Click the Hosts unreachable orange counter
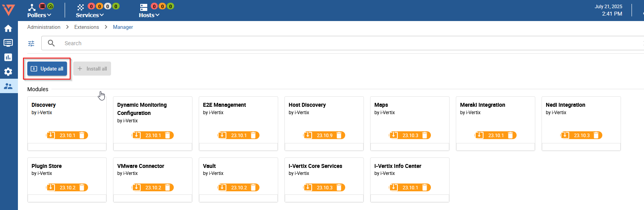Viewport: 644px width, 210px height. click(x=162, y=6)
